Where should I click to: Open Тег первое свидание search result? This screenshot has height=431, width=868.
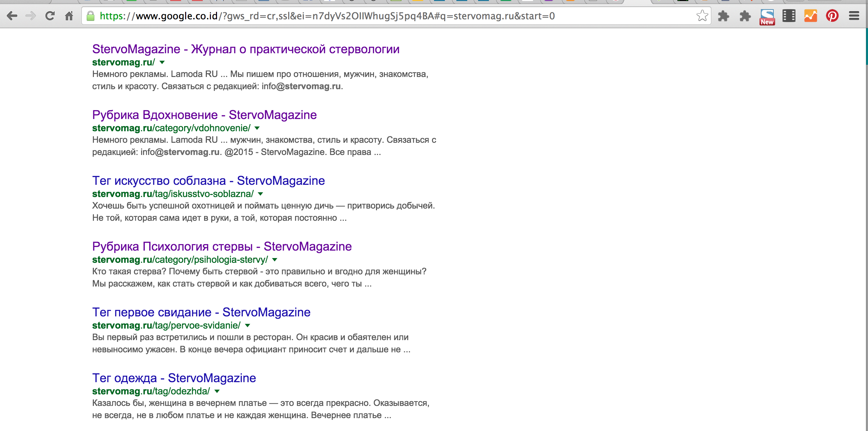[x=201, y=312]
